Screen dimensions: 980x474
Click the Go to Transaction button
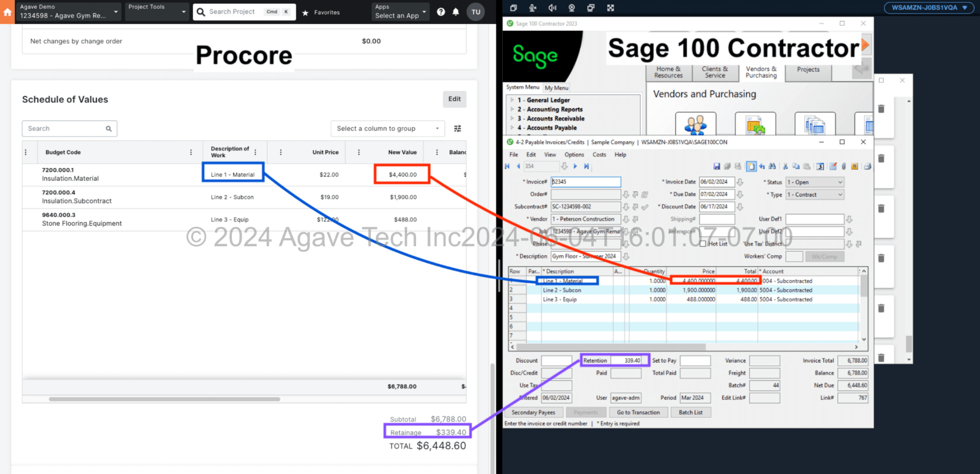[x=638, y=412]
